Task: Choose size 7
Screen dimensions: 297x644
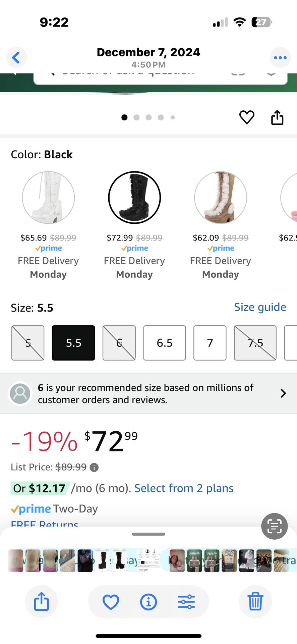Action: coord(210,343)
